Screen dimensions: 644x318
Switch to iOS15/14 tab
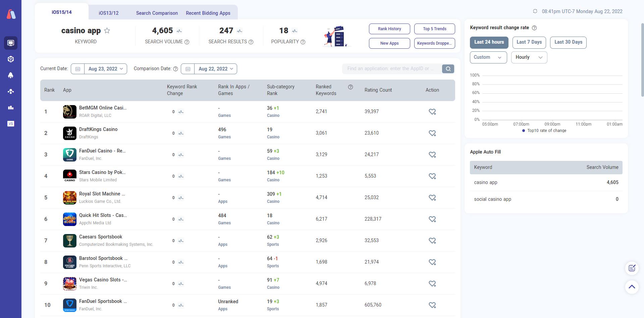tap(62, 12)
